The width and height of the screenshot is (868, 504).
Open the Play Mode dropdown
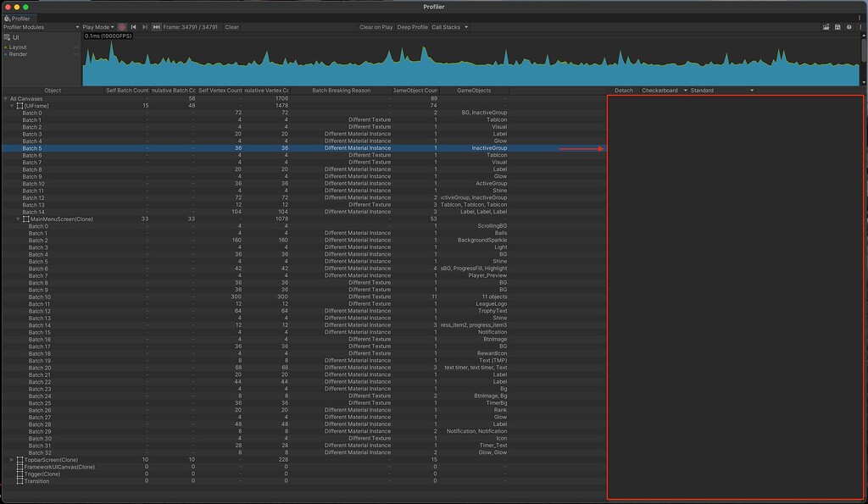click(x=96, y=26)
